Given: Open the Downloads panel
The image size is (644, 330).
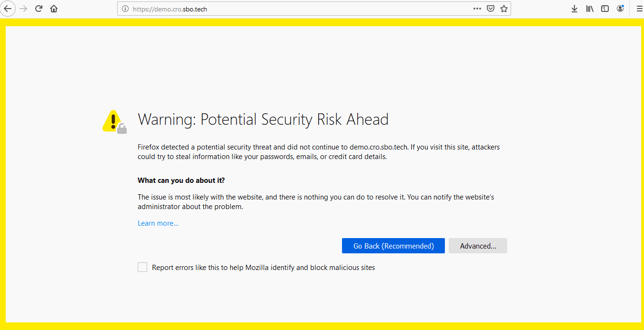Looking at the screenshot, I should point(574,9).
